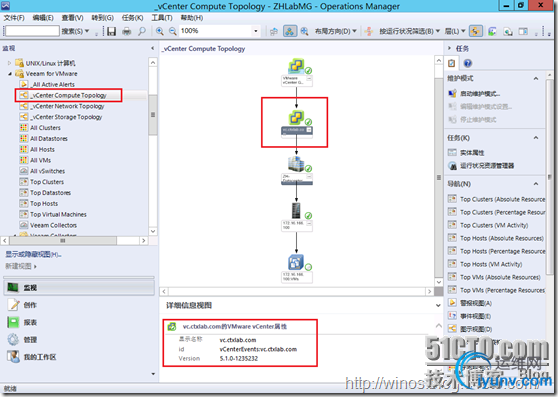Open the 工具(T) menu
Screen dimensions: 558x397
(162, 18)
